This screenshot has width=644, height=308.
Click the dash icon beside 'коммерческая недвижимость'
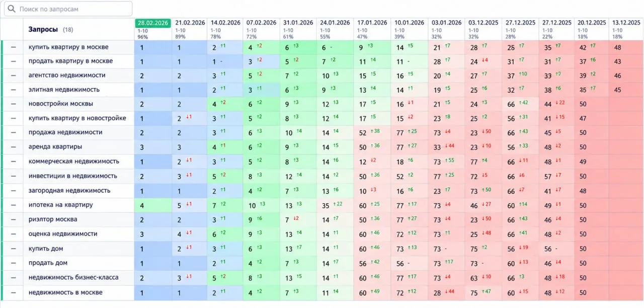pos(13,161)
